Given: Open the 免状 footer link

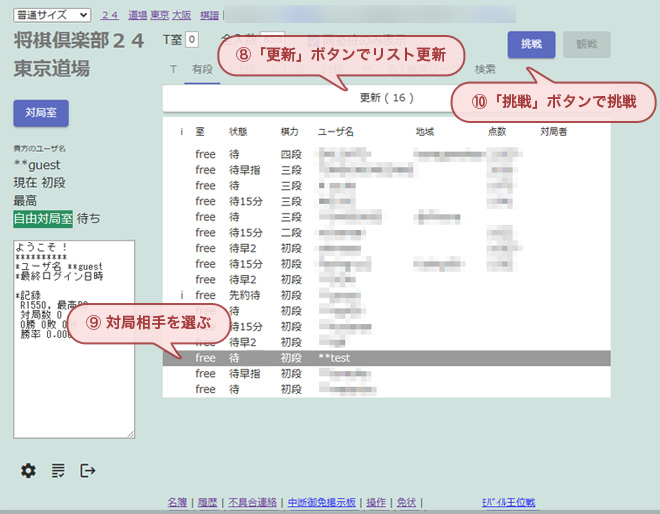Looking at the screenshot, I should (x=406, y=502).
